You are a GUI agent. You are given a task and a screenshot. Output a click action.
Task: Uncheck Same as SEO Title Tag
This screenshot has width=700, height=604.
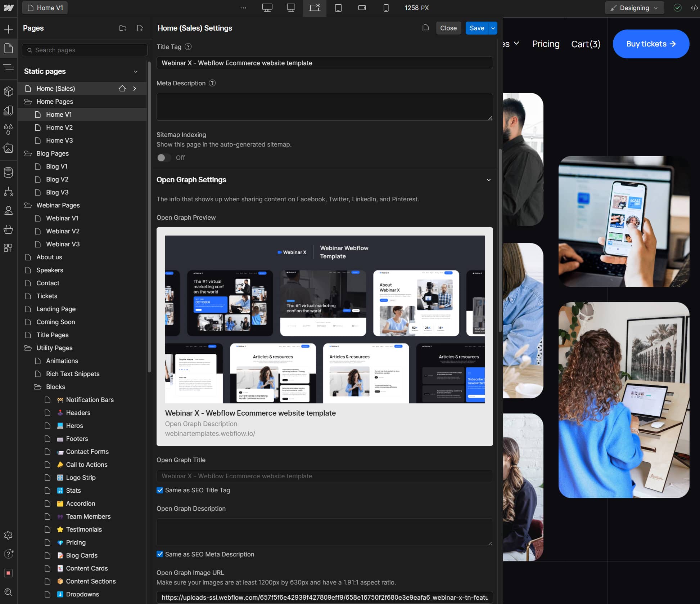coord(160,490)
